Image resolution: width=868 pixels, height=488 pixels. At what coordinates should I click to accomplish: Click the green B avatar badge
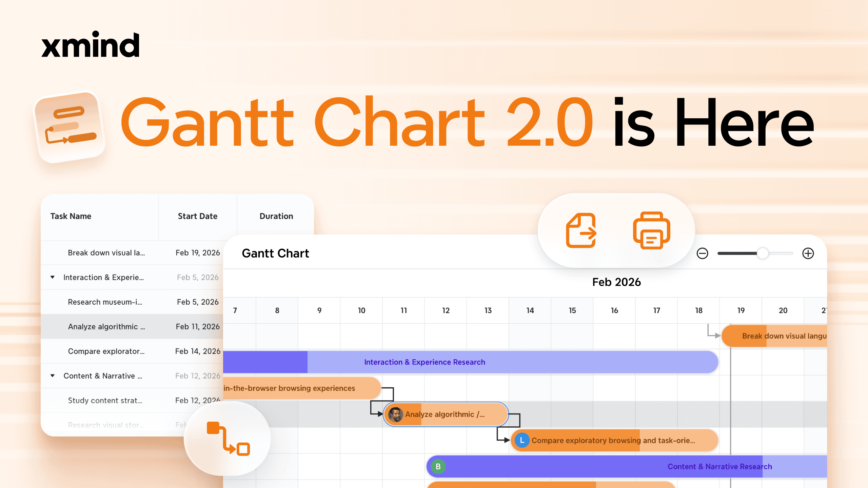tap(438, 467)
